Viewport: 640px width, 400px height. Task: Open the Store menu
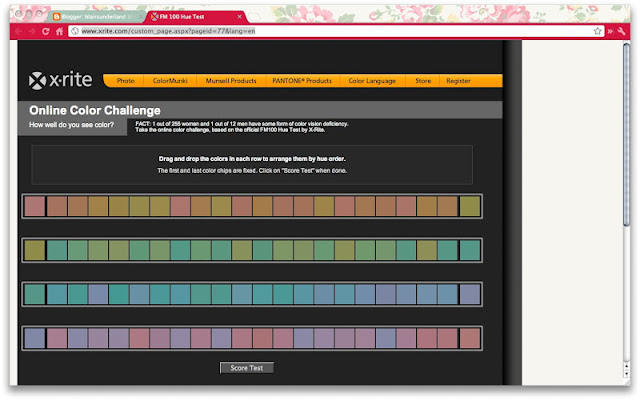point(423,81)
